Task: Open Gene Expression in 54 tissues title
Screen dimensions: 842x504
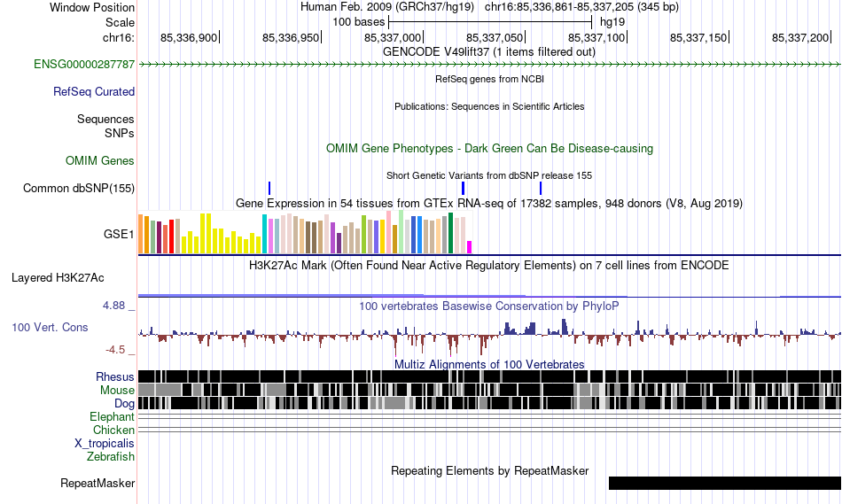Action: [489, 204]
